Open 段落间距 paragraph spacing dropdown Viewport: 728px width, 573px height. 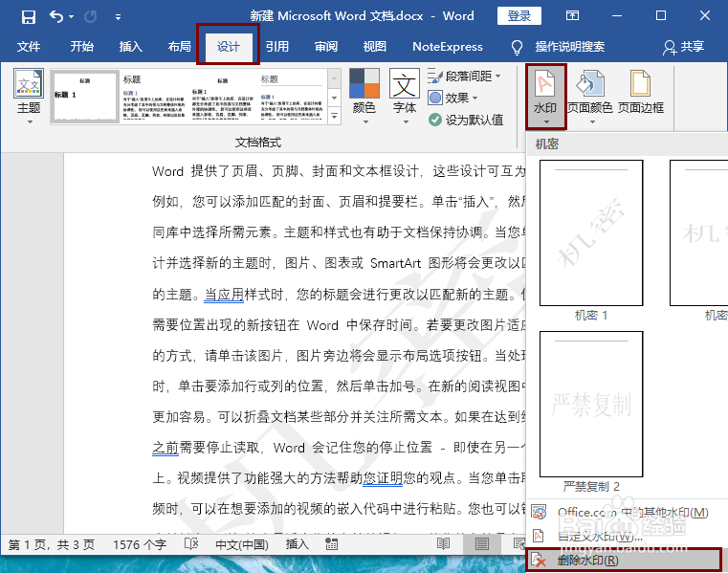[x=464, y=76]
